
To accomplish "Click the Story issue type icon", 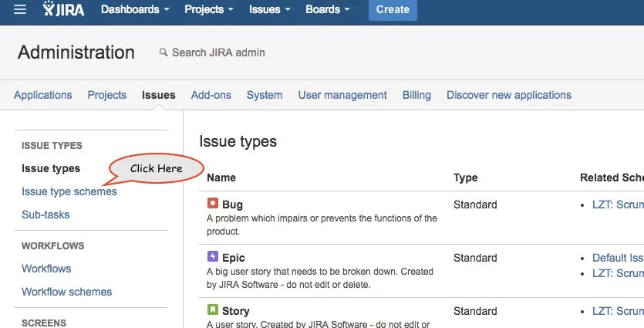I will point(213,309).
